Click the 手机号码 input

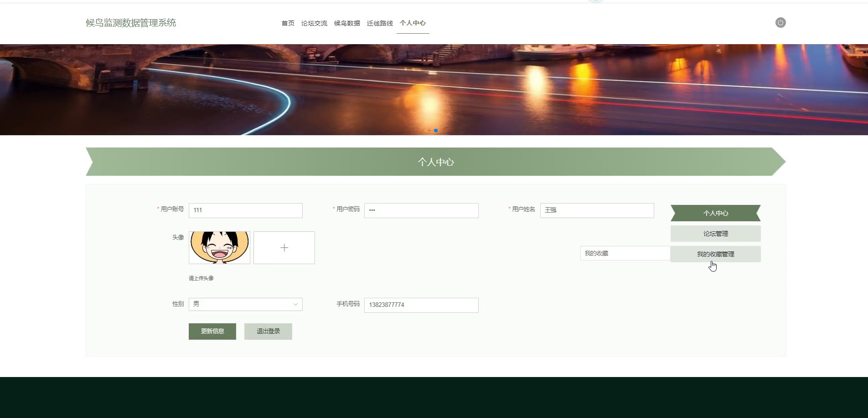[421, 305]
